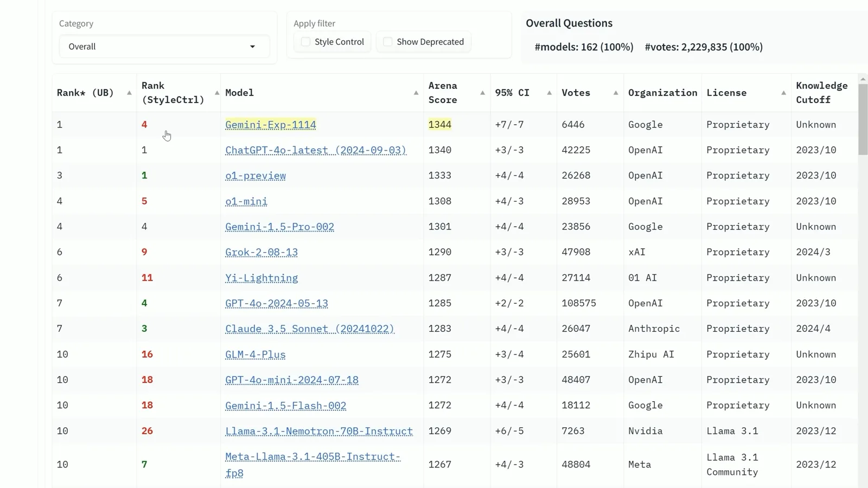Follow the o1-preview model link
Image resolution: width=868 pixels, height=488 pixels.
[x=256, y=176]
